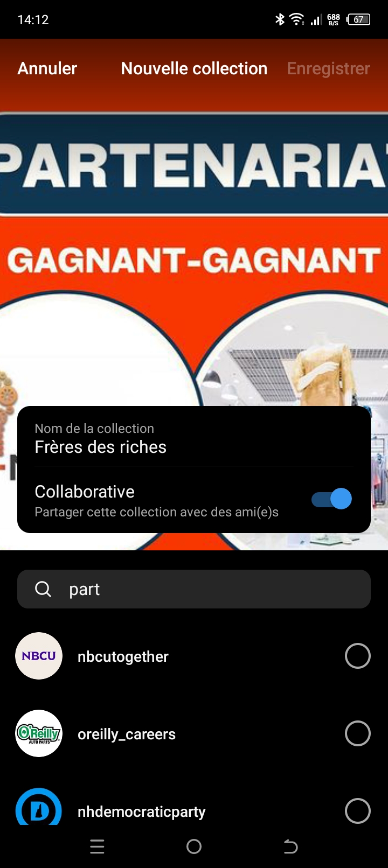Open the recent apps menu icon
The height and width of the screenshot is (868, 388).
(97, 846)
